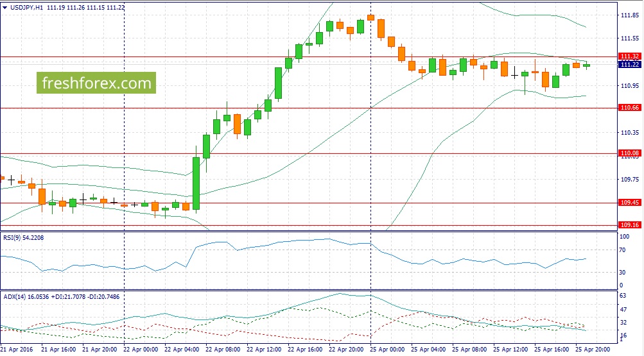
Task: Select the red 111.32 resistance price tag
Action: [x=629, y=56]
